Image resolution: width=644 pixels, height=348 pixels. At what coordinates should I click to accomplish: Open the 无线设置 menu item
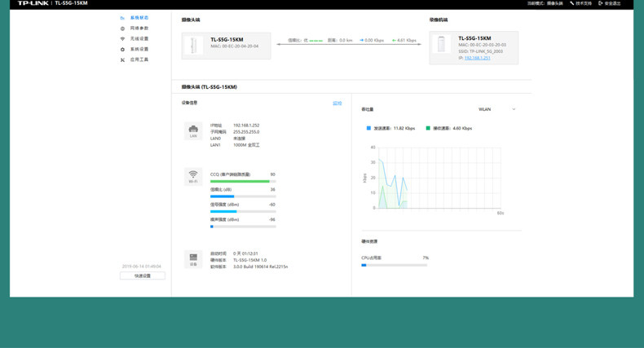139,38
